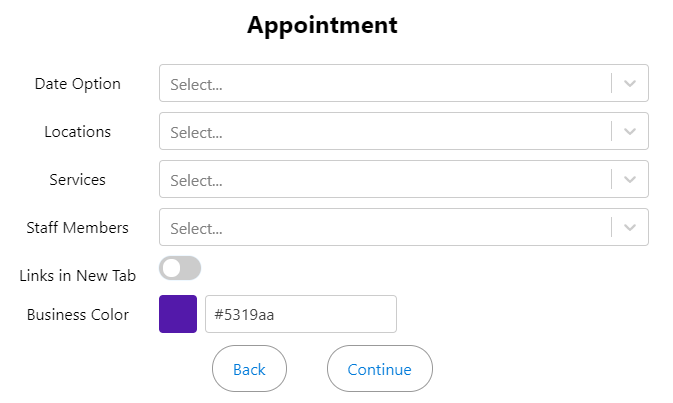Click the Services label text
Viewport: 673px width, 403px height.
77,180
